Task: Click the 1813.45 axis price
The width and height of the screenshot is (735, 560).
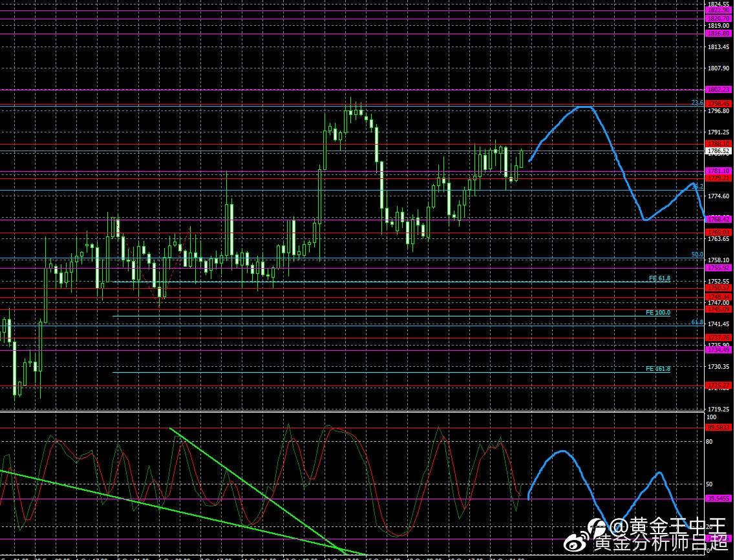Action: click(x=718, y=47)
